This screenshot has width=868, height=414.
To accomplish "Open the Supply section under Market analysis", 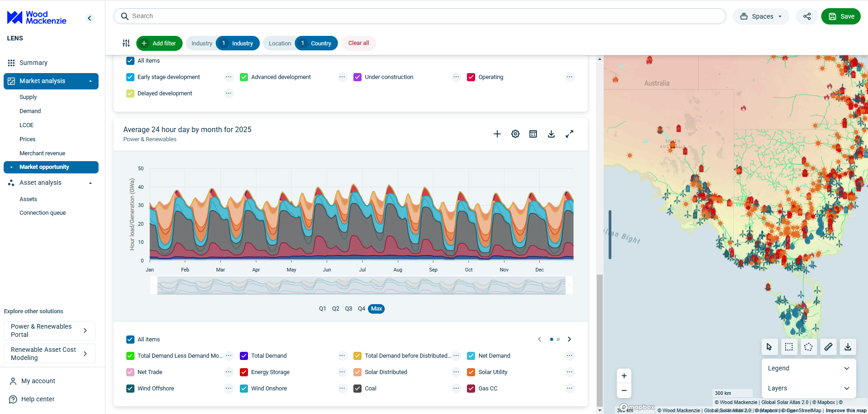I will pyautogui.click(x=28, y=97).
